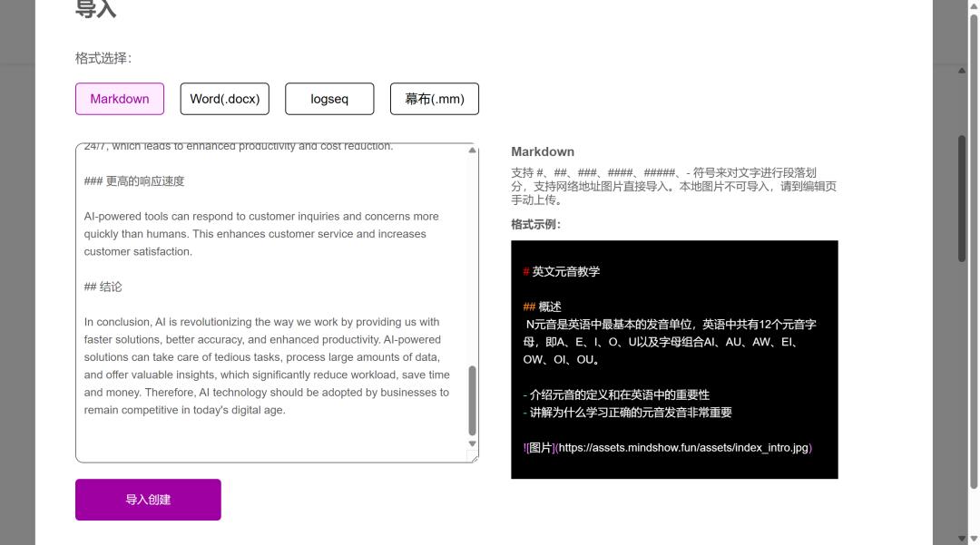Click the page scroll-up arrow

click(964, 69)
